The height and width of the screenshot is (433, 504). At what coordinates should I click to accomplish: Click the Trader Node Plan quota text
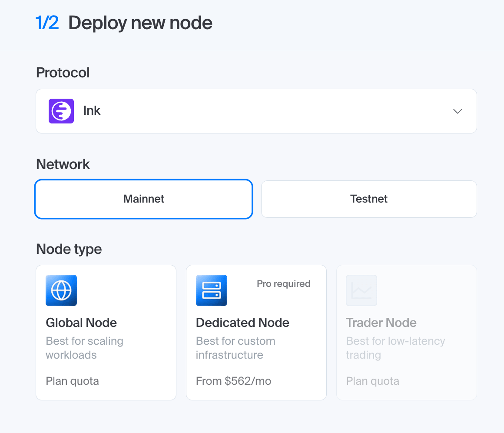(372, 381)
